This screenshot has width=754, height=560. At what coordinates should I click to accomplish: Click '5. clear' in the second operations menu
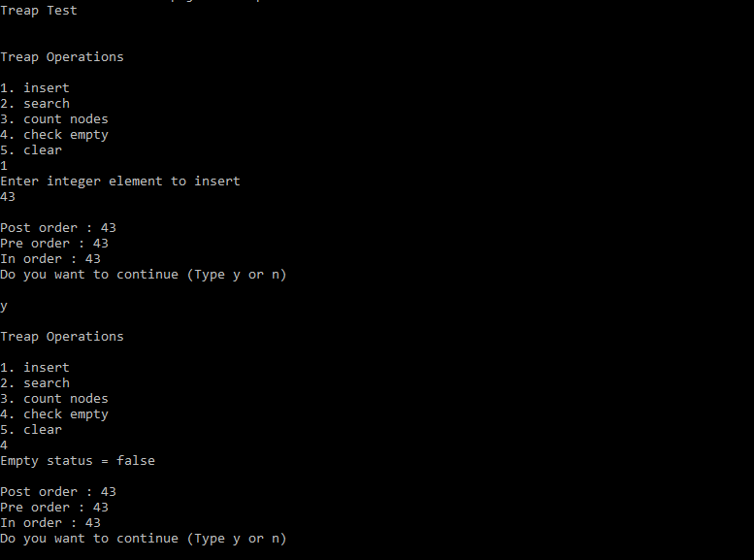[x=31, y=430]
